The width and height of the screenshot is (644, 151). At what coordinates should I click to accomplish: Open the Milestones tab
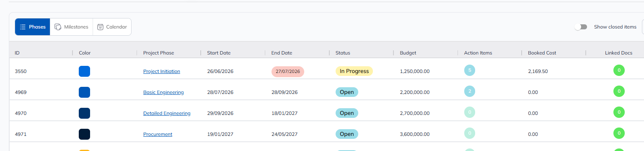click(71, 27)
